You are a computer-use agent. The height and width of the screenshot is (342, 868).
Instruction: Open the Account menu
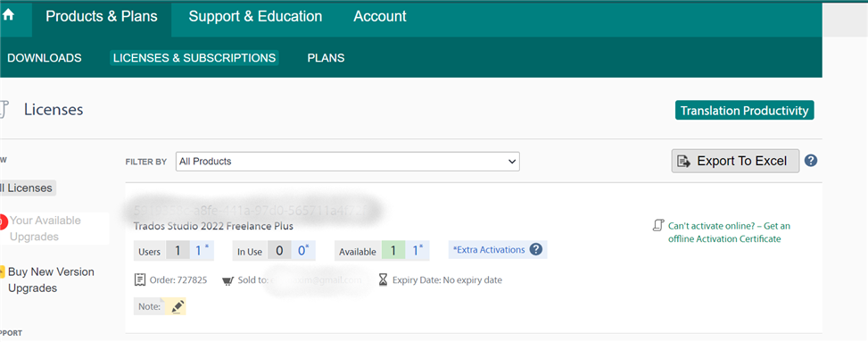[x=380, y=17]
